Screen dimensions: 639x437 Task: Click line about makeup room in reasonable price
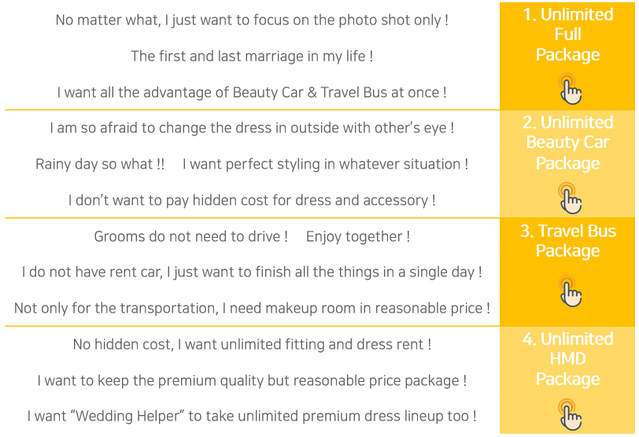click(251, 308)
